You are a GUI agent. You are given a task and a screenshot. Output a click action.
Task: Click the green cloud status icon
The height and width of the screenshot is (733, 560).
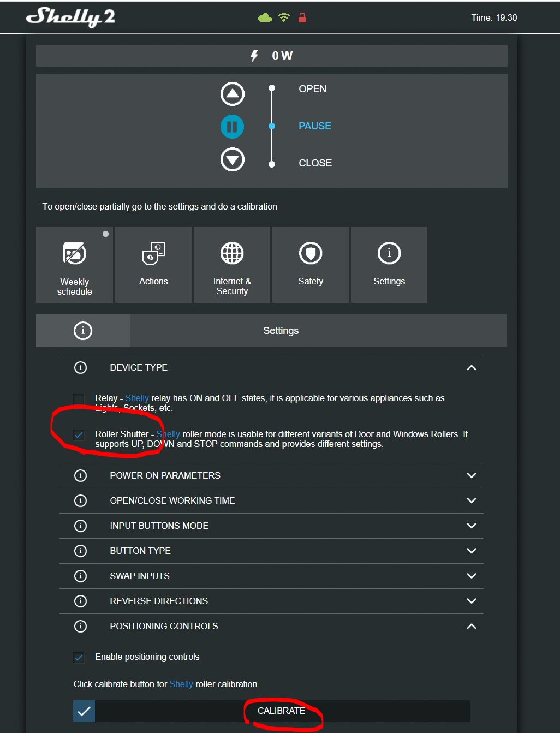coord(265,18)
